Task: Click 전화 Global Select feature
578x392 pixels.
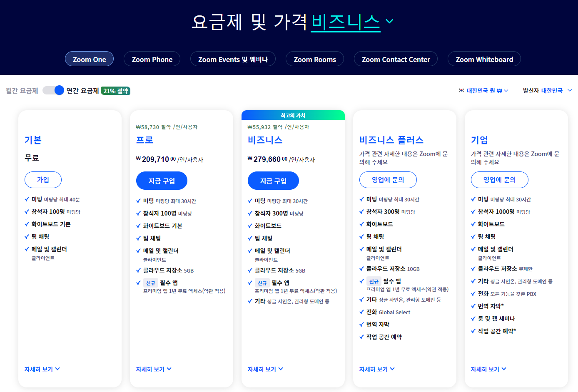Action: 388,312
